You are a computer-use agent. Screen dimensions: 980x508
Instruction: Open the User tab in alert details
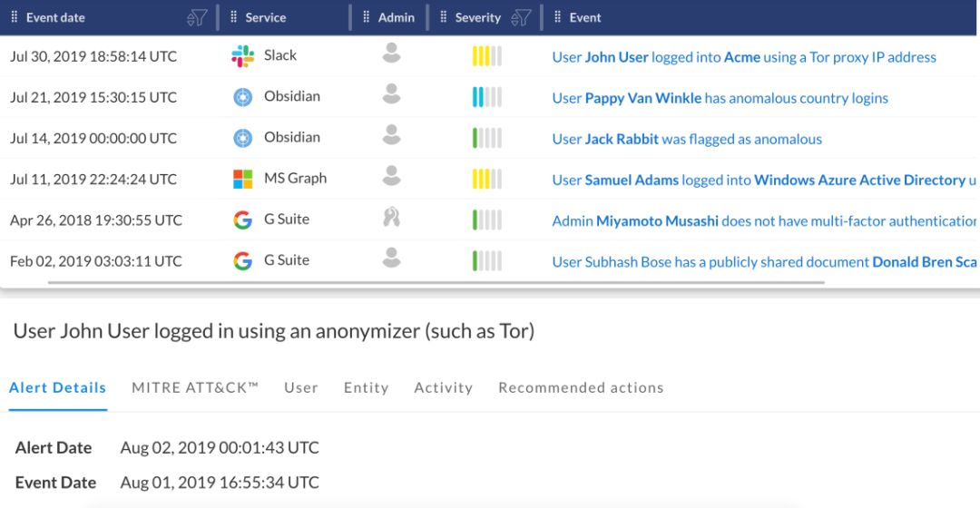pos(300,387)
